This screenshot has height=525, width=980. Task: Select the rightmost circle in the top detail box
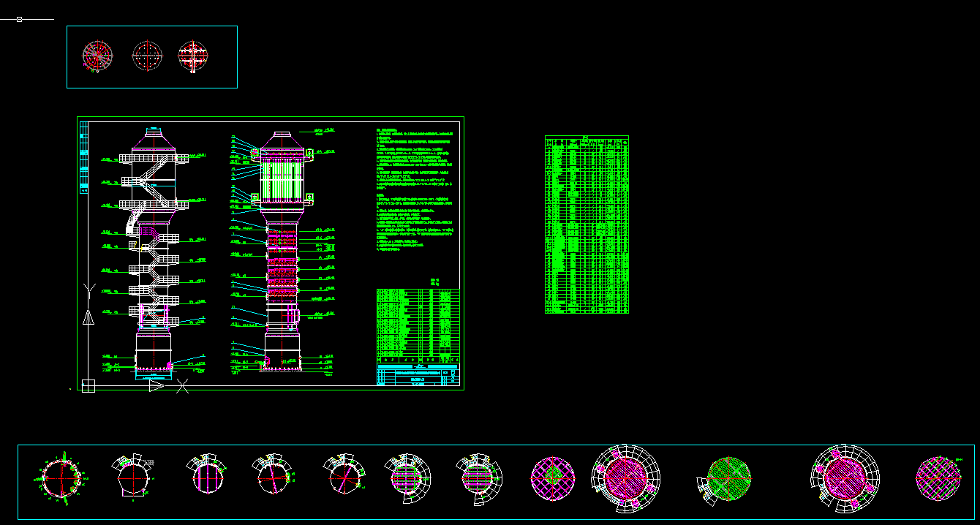pyautogui.click(x=194, y=56)
